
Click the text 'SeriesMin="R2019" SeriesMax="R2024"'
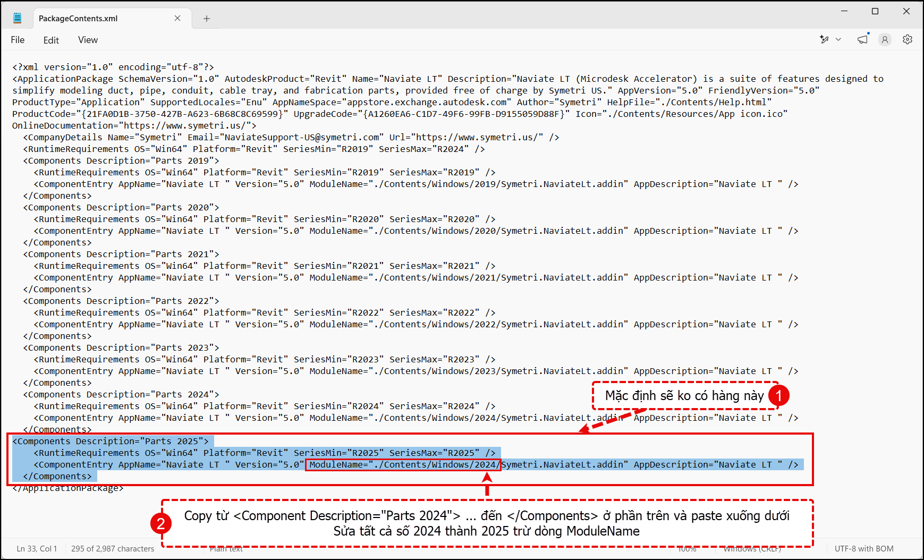point(376,149)
